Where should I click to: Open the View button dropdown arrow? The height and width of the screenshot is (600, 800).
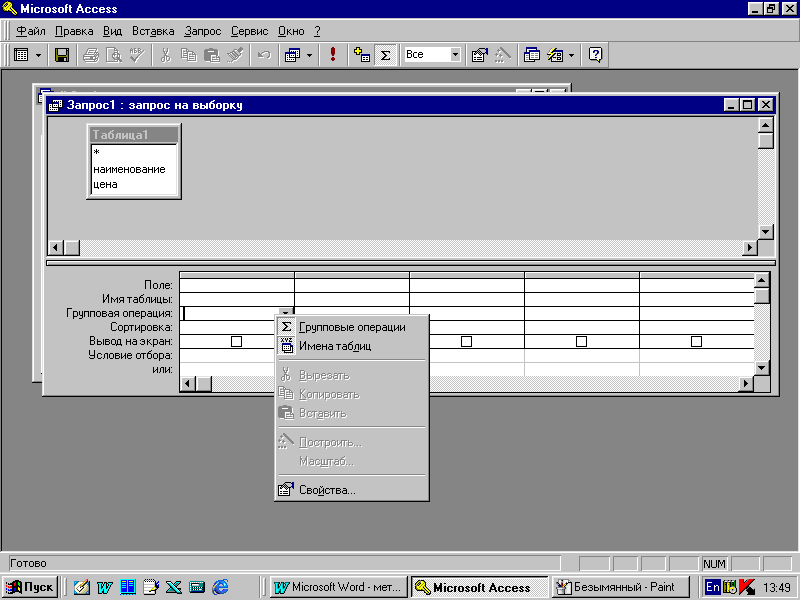click(x=38, y=55)
